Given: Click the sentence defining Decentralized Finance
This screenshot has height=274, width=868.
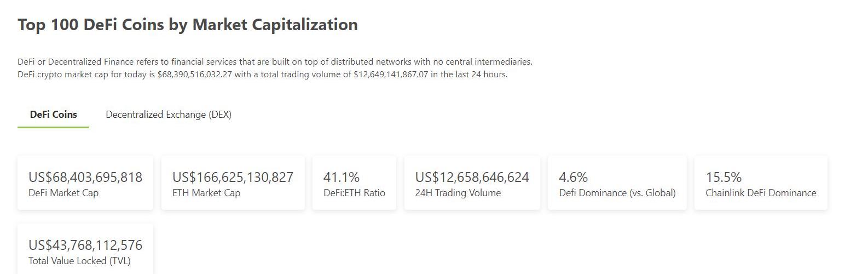Looking at the screenshot, I should pos(275,62).
